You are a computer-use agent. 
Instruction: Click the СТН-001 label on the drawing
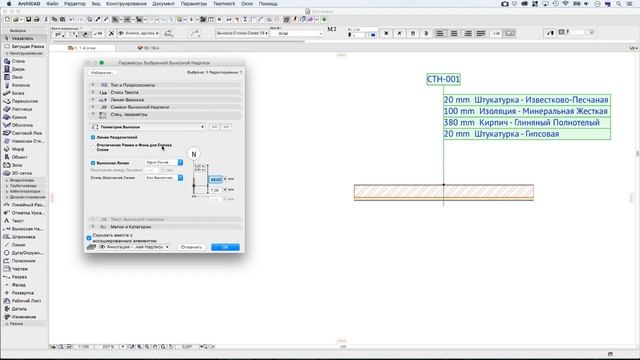(443, 79)
